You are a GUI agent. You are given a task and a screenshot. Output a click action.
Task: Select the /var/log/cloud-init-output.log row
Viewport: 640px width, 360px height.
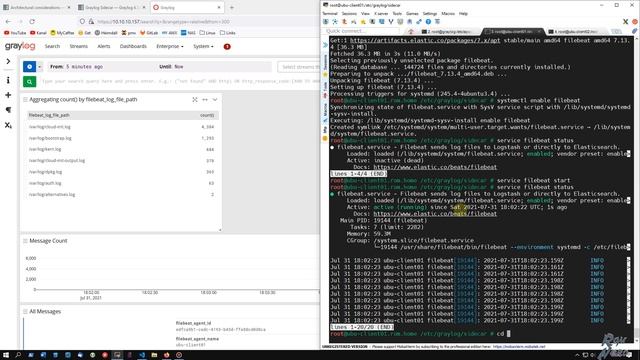coord(122,161)
